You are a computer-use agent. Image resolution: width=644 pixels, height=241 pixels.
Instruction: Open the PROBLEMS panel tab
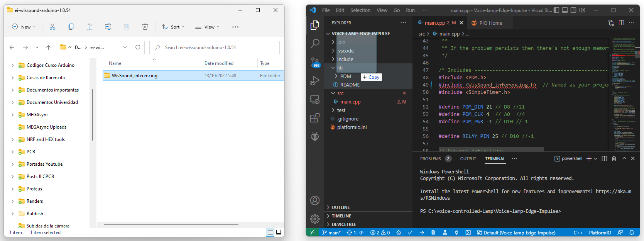tap(430, 159)
